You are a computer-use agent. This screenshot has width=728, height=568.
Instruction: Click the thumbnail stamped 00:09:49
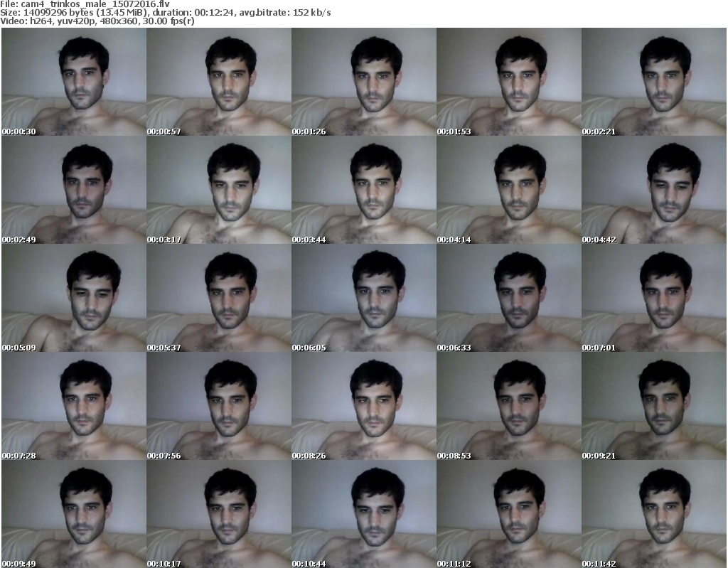pos(74,514)
